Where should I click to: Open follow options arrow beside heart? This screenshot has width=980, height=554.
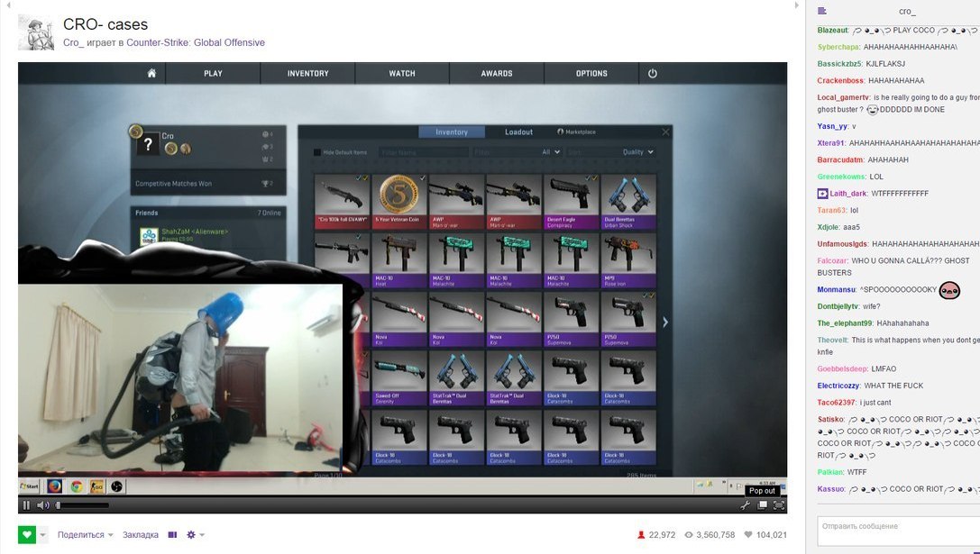point(42,535)
